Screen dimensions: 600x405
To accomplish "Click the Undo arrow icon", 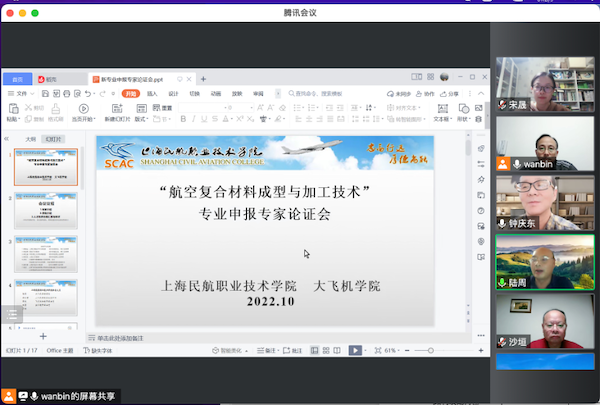I will [x=88, y=93].
